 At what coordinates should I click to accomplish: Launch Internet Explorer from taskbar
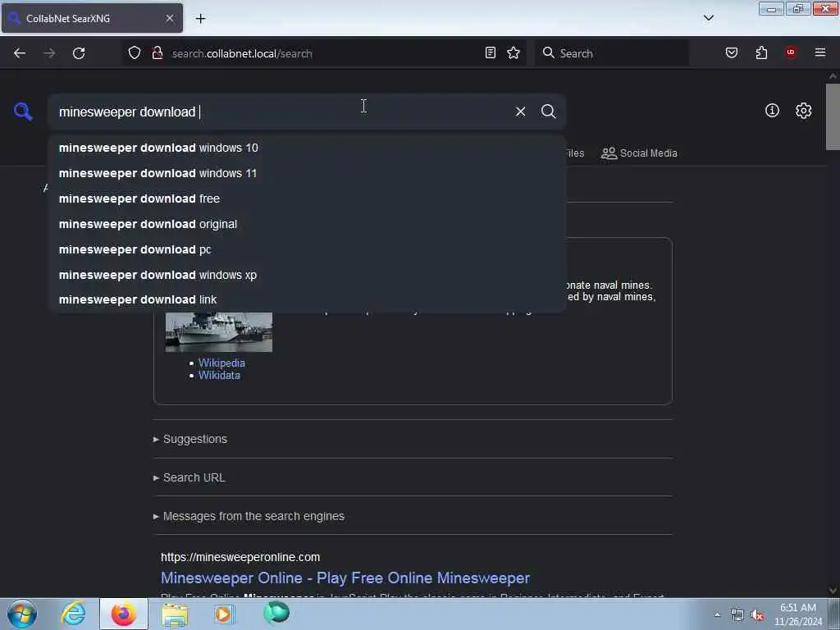coord(73,614)
